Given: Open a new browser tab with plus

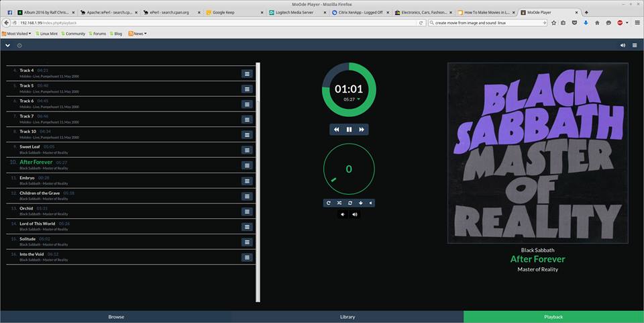Looking at the screenshot, I should click(x=586, y=12).
